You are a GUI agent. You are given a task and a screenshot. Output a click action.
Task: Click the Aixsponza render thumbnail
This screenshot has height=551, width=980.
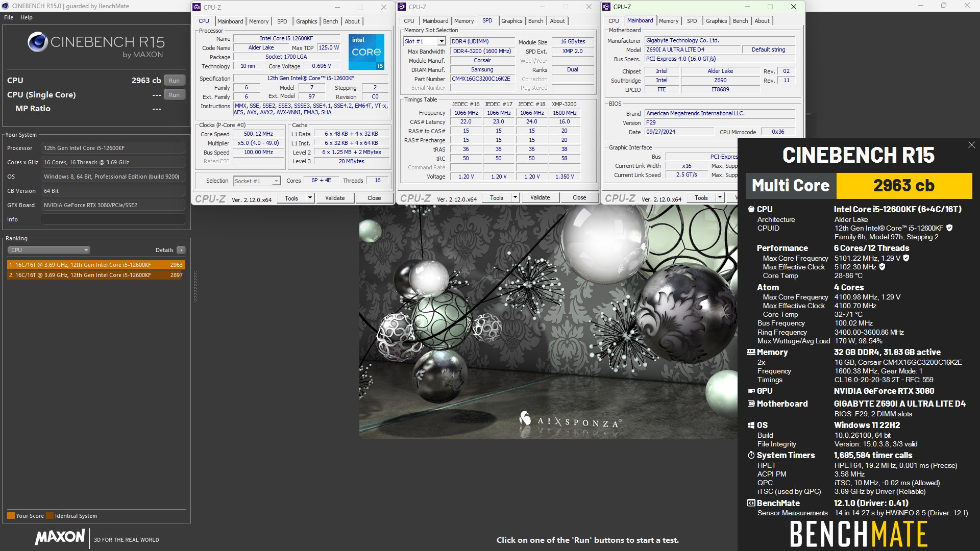(548, 322)
